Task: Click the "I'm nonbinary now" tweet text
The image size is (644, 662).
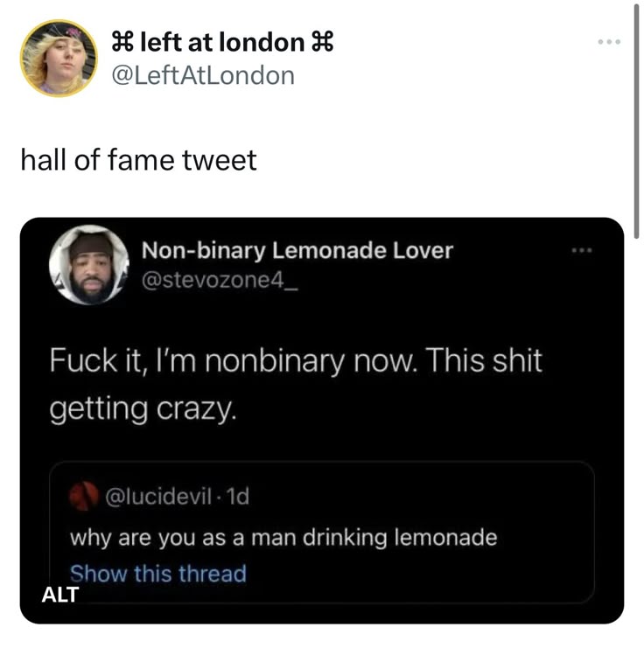Action: (296, 385)
